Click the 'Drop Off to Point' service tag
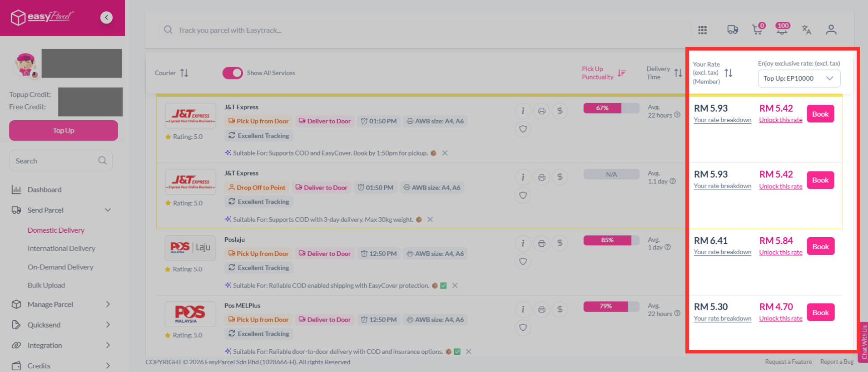 point(257,187)
